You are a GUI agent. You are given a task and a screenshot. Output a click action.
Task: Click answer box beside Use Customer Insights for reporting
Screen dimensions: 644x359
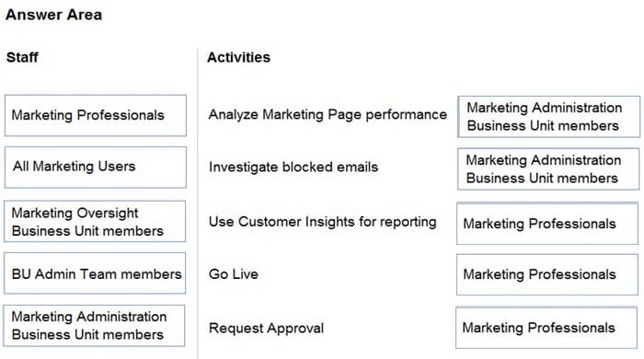[x=547, y=224]
